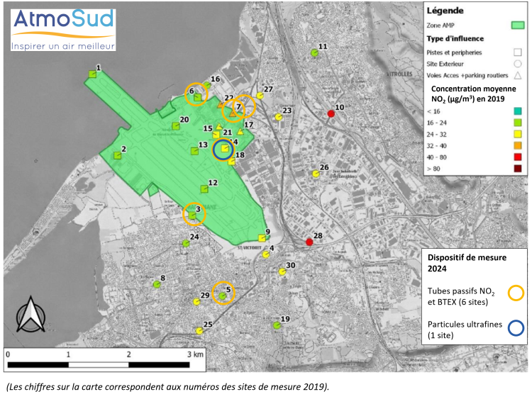Click the 3 km scale bar label
The height and width of the screenshot is (399, 532).
196,354
